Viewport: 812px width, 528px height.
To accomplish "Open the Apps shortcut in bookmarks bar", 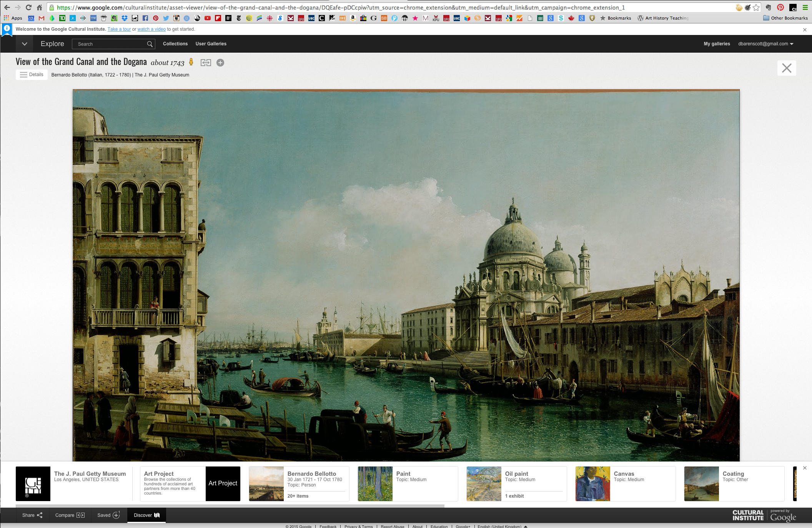I will tap(13, 18).
